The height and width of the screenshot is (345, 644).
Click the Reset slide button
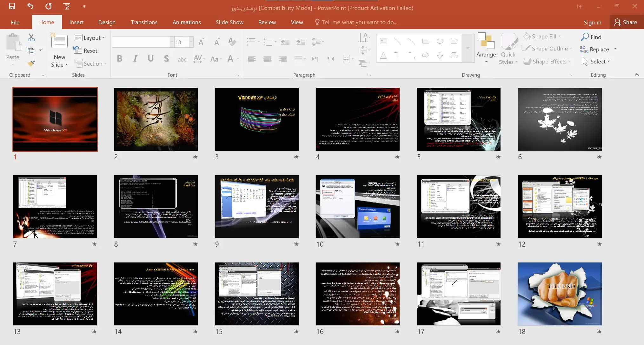[85, 50]
